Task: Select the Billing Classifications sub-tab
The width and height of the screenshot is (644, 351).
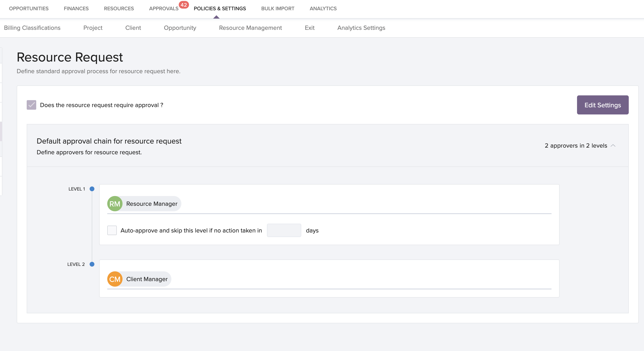Action: click(32, 28)
